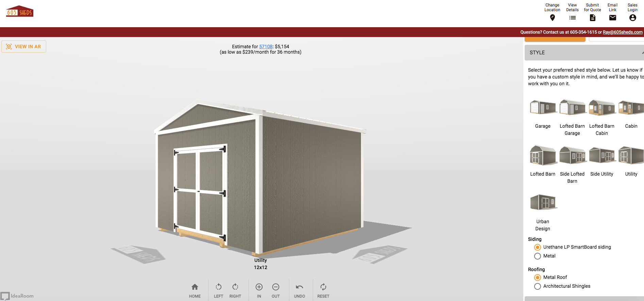Viewport: 644px width, 301px height.
Task: Click Email Link envelope icon
Action: 612,18
